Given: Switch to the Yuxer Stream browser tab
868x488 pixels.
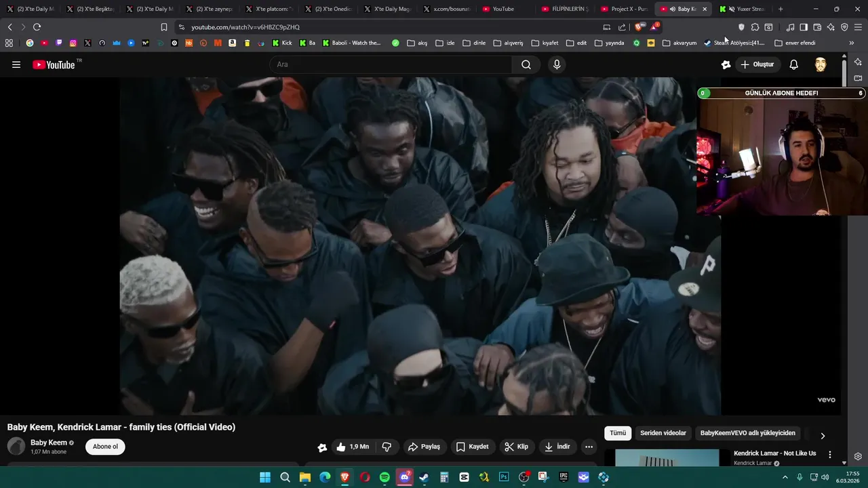Looking at the screenshot, I should 743,9.
